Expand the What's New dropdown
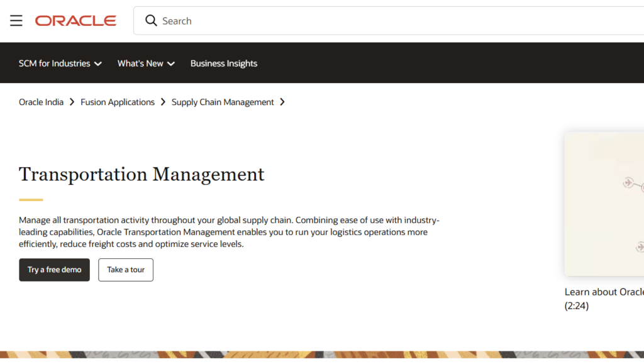 146,63
